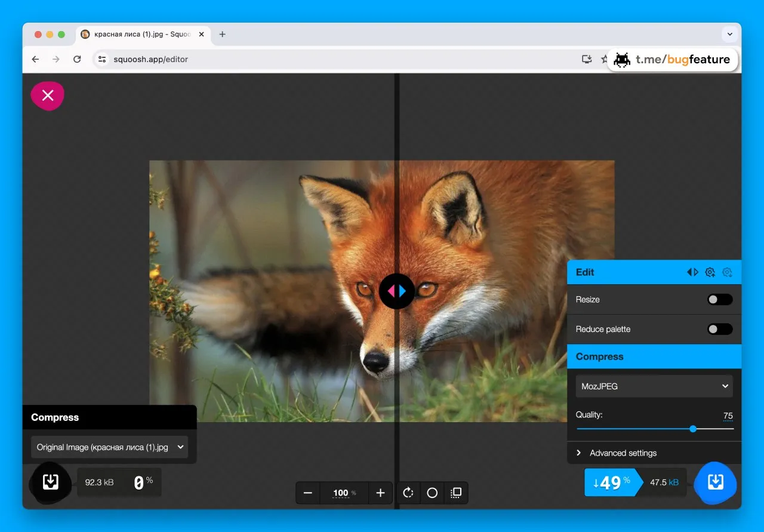Screen dimensions: 764x532
Task: Click the save side settings gear icon
Action: (x=710, y=272)
